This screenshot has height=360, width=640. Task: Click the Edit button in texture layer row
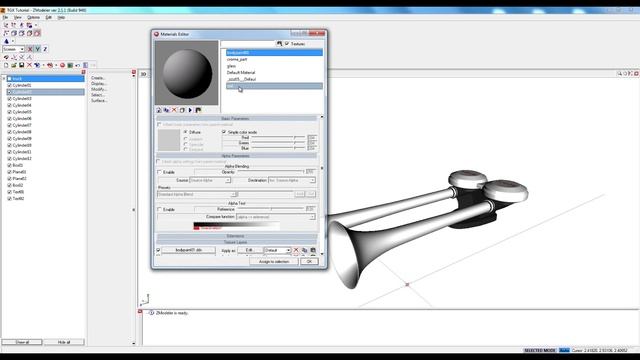coord(249,250)
